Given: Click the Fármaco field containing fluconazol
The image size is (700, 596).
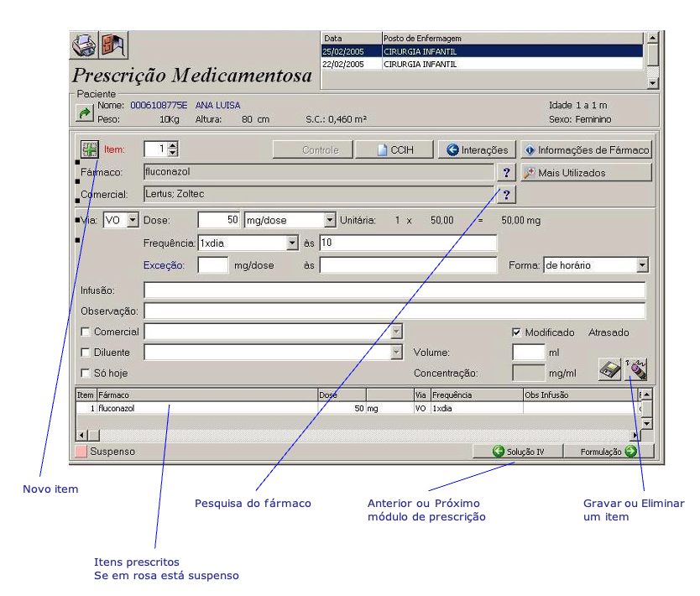Looking at the screenshot, I should coord(319,172).
